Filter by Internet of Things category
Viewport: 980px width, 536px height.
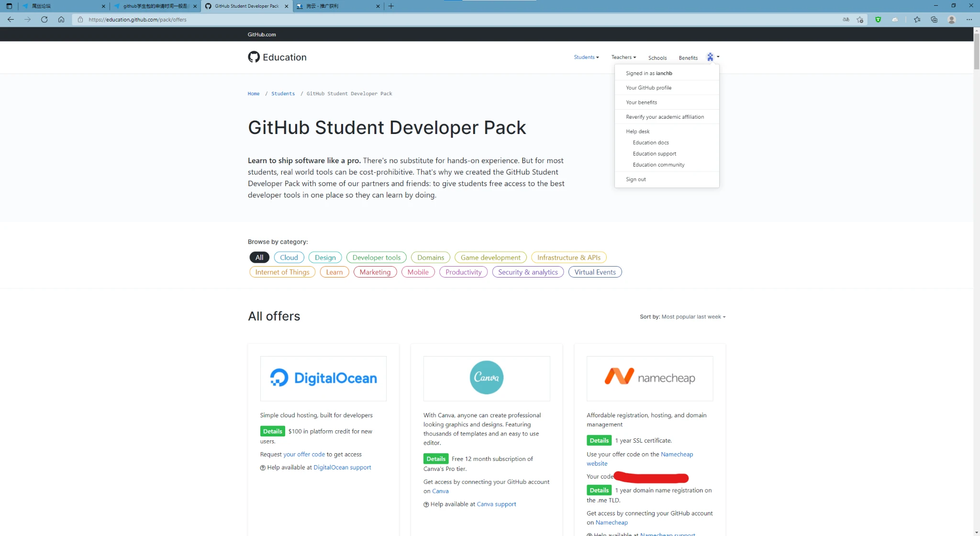point(282,272)
